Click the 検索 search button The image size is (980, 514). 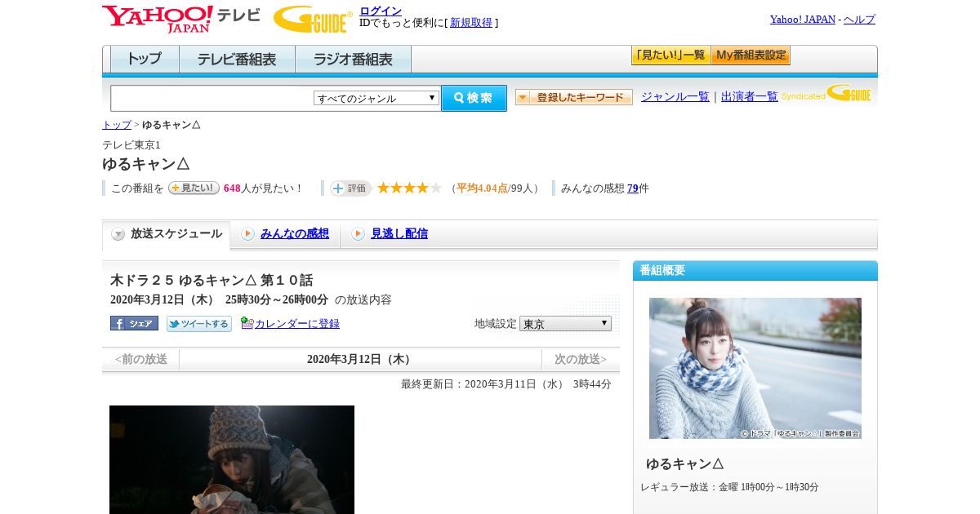[474, 98]
